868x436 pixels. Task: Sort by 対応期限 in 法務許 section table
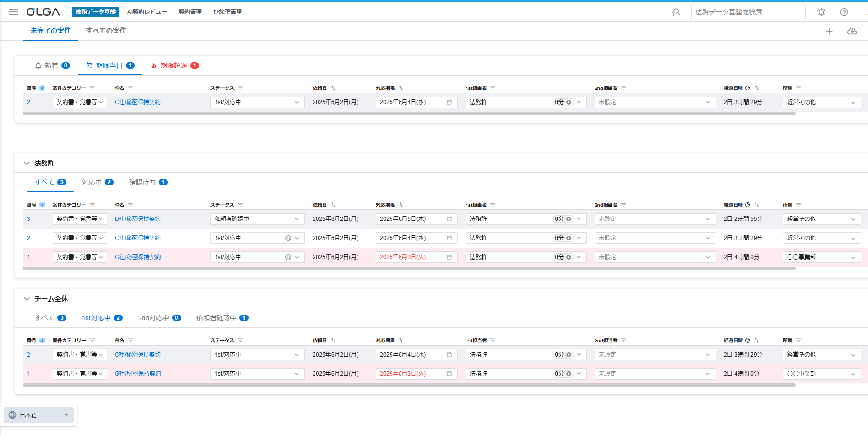pyautogui.click(x=401, y=205)
